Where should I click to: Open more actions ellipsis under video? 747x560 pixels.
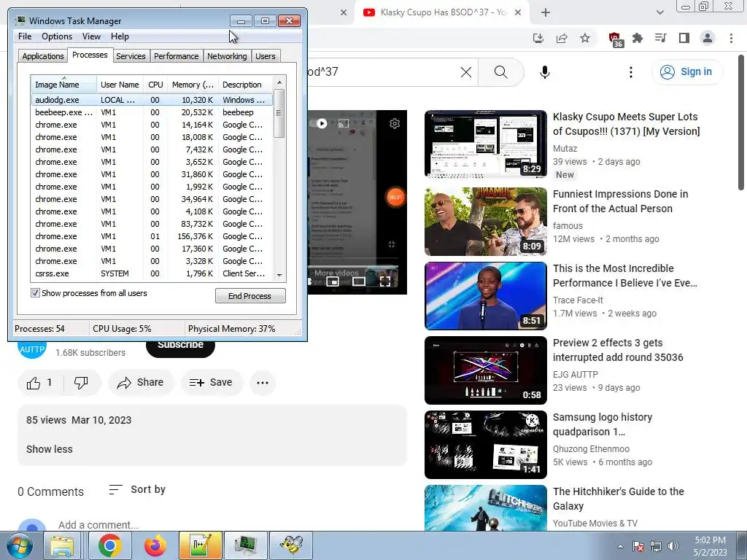(x=263, y=382)
